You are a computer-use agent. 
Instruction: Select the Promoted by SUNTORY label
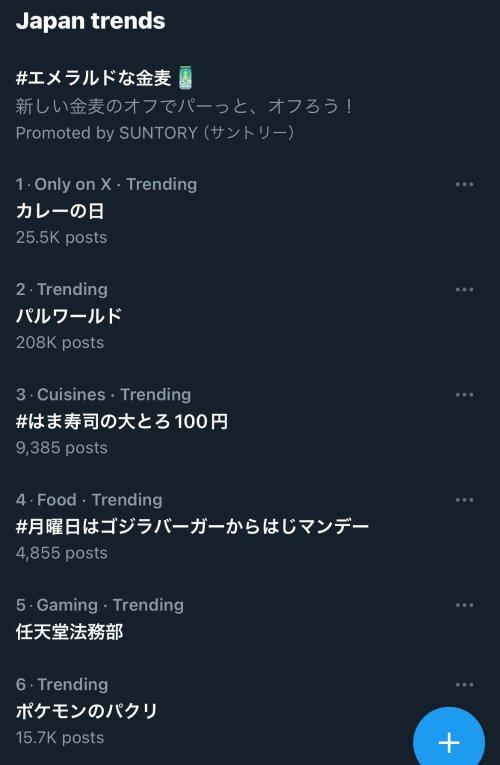[155, 133]
